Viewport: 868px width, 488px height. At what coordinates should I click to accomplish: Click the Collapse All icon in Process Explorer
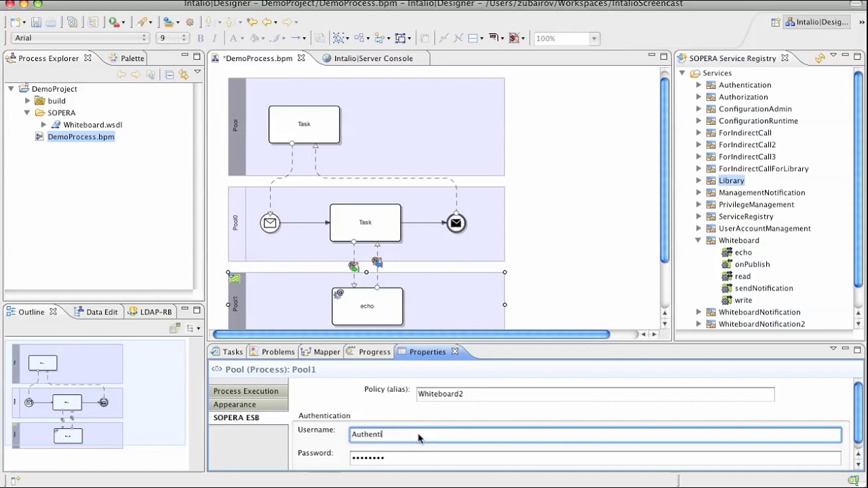(x=170, y=75)
